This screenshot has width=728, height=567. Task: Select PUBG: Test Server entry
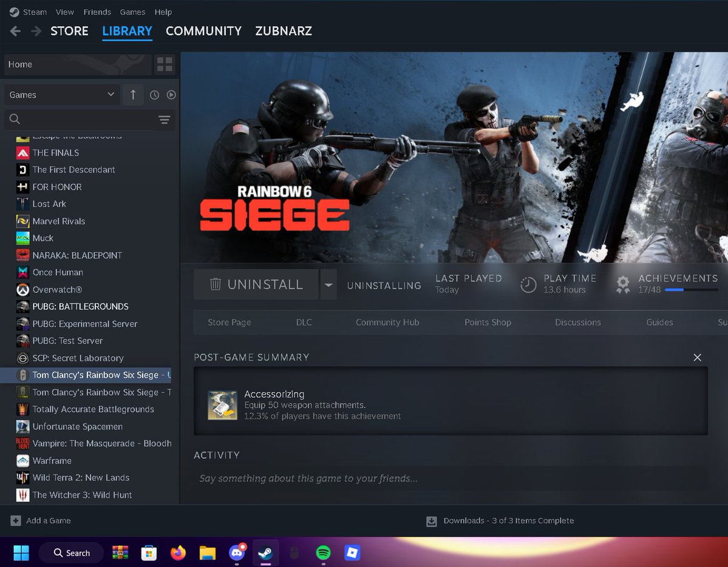point(67,341)
